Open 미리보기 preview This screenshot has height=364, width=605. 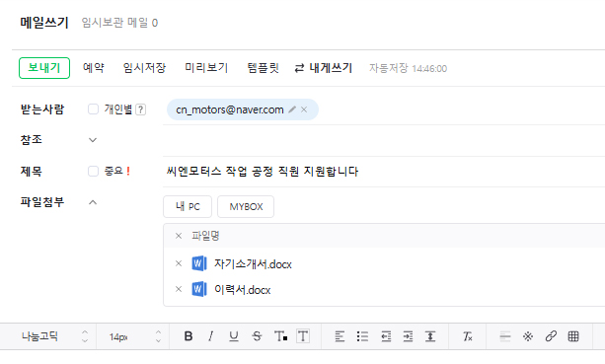[x=206, y=68]
